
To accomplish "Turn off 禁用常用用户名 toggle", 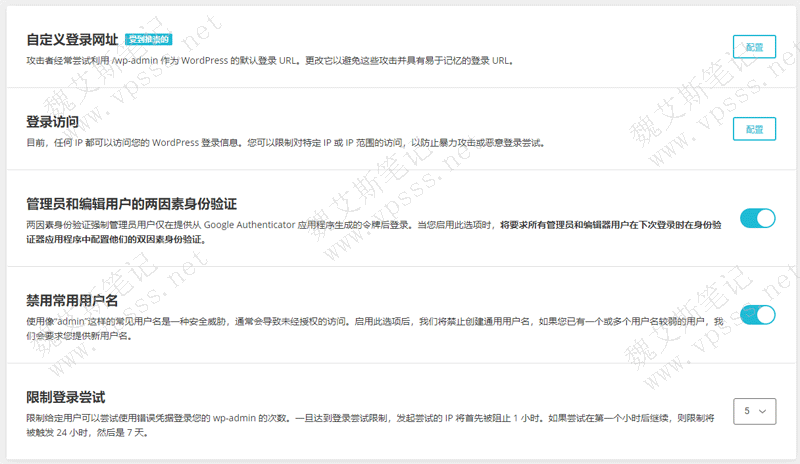I will 757,315.
